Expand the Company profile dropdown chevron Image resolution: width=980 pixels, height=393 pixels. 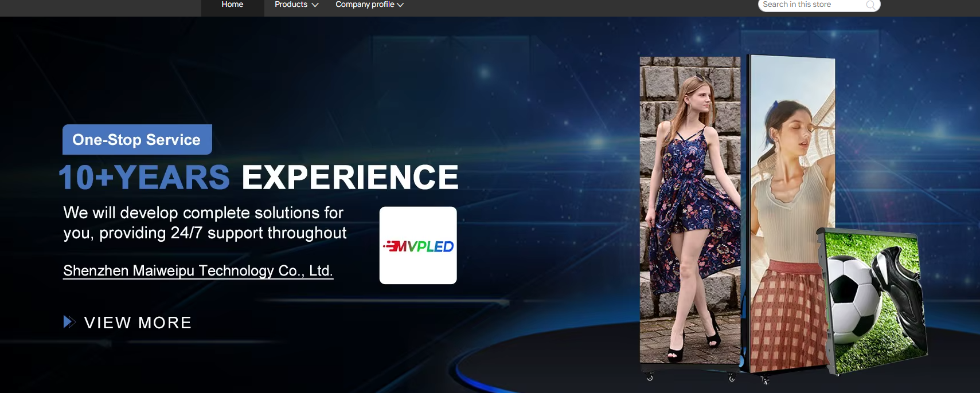pos(400,5)
